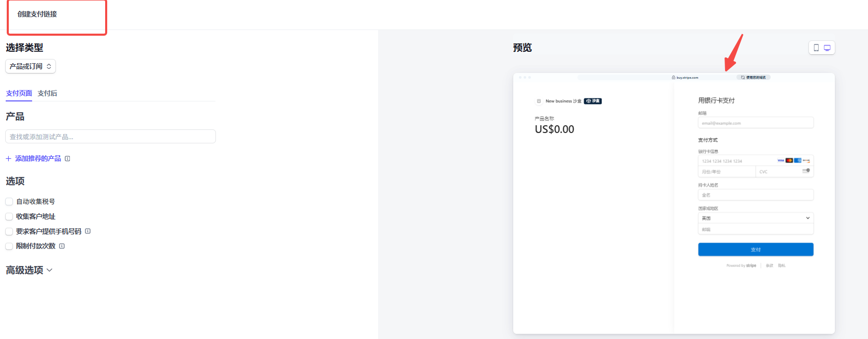The height and width of the screenshot is (339, 868).
Task: Open the 国家或地区 dropdown showing 英国
Action: point(755,217)
